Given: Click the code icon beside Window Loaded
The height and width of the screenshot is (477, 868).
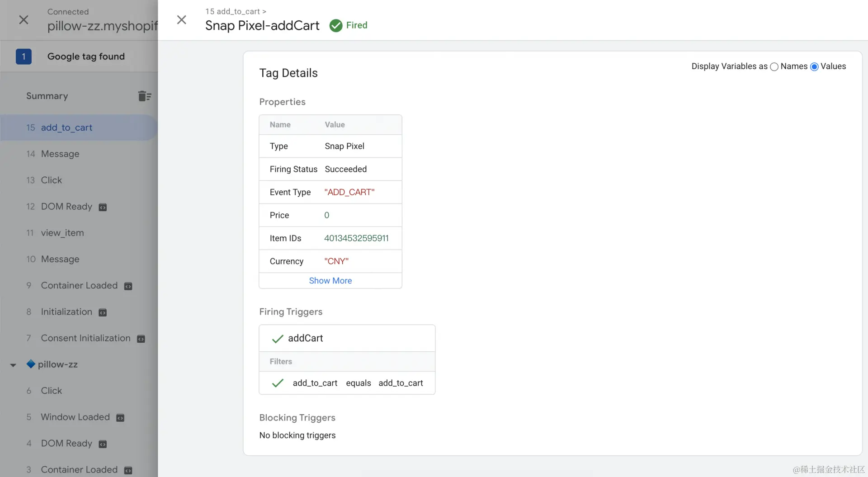Looking at the screenshot, I should click(120, 418).
